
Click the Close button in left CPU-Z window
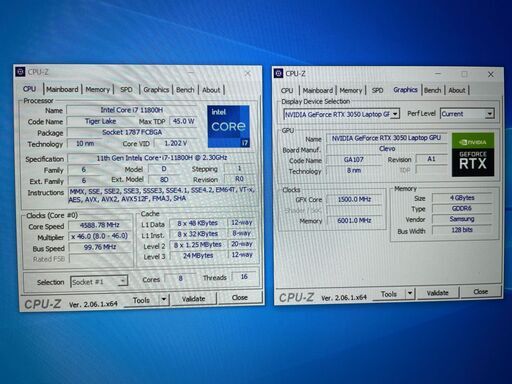pyautogui.click(x=240, y=297)
